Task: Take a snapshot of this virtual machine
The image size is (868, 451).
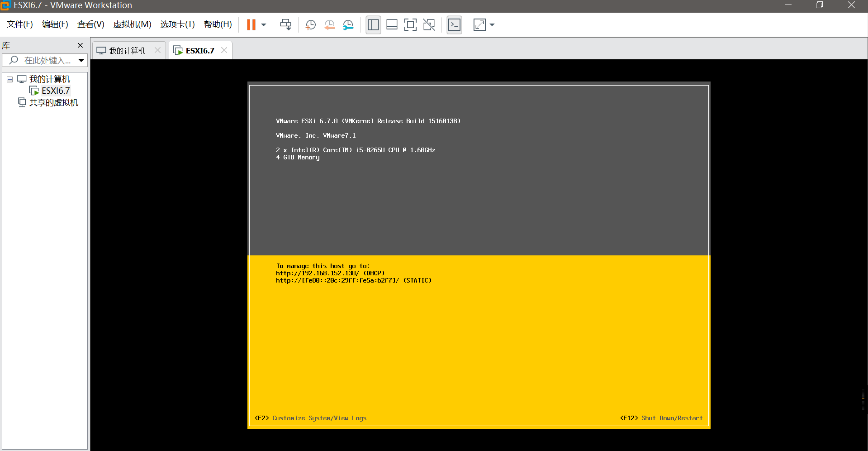Action: (310, 24)
